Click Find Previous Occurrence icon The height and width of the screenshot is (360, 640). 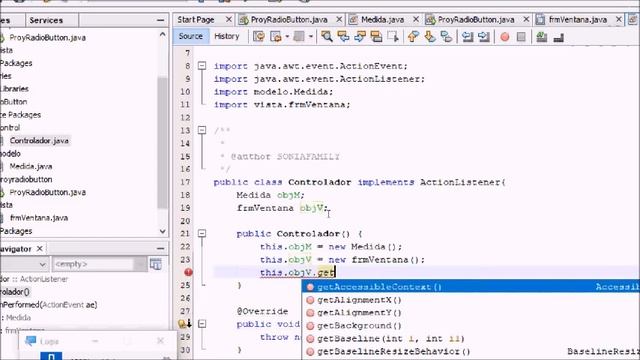(343, 37)
